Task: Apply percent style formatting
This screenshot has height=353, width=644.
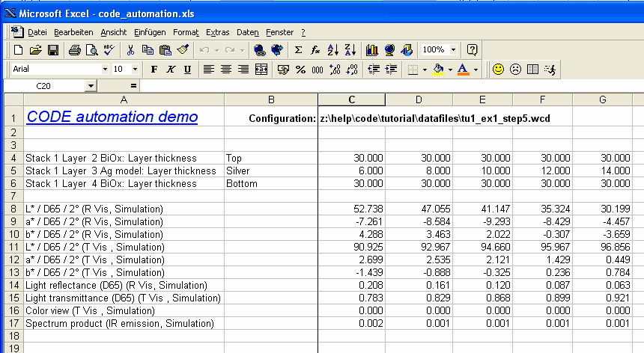Action: click(x=300, y=70)
